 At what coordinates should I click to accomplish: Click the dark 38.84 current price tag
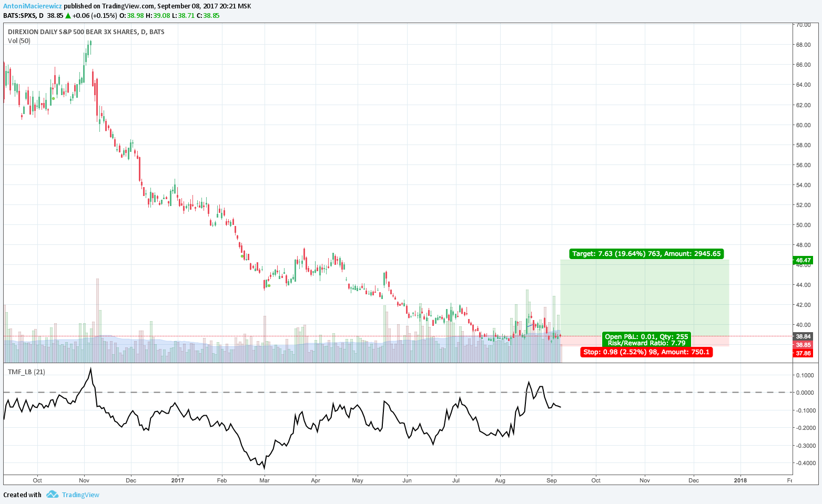(x=803, y=336)
